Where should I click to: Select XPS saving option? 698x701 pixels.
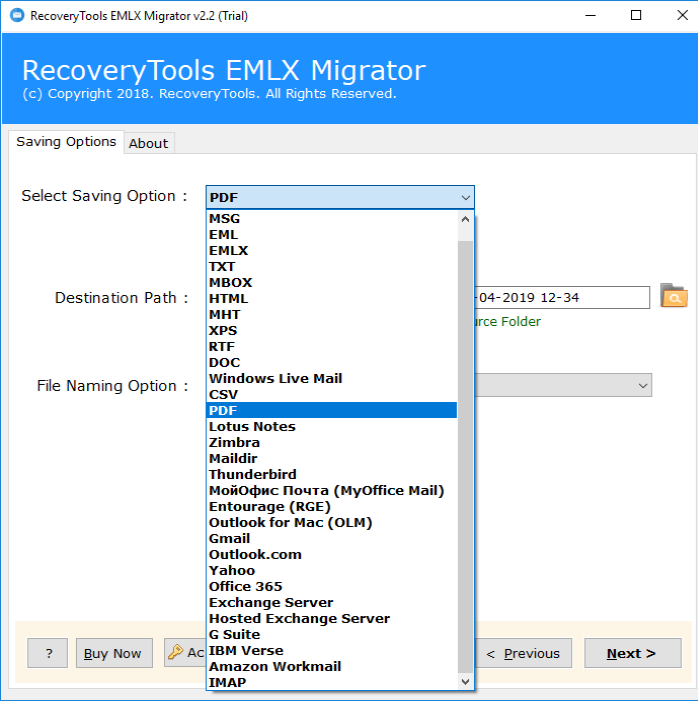tap(331, 331)
